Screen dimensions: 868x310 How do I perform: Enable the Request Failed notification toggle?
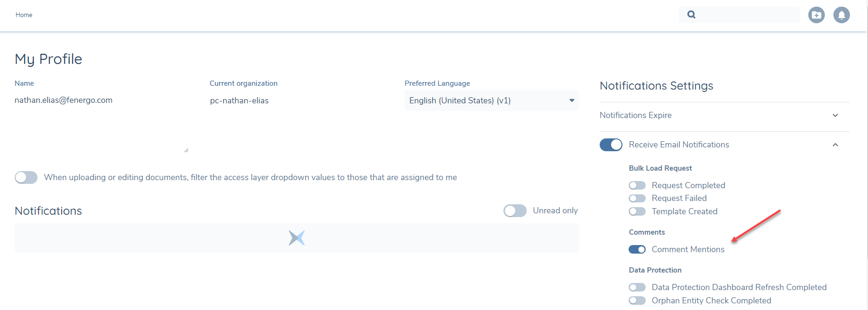click(x=637, y=198)
